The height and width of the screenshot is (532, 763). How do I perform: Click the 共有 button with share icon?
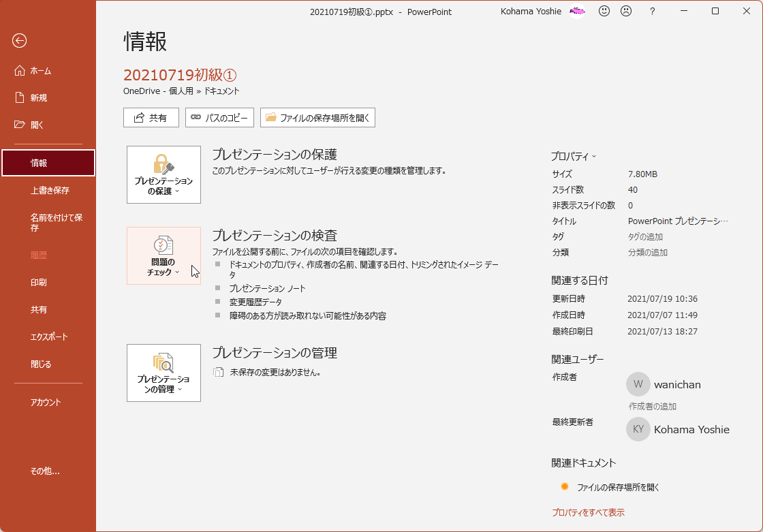151,118
